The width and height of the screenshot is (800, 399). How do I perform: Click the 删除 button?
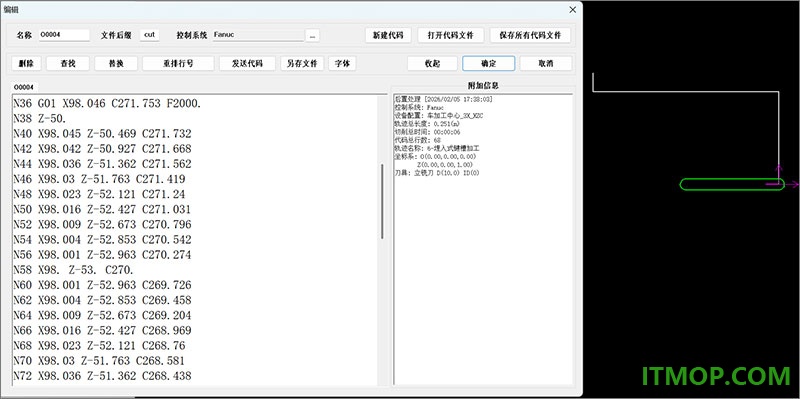26,63
